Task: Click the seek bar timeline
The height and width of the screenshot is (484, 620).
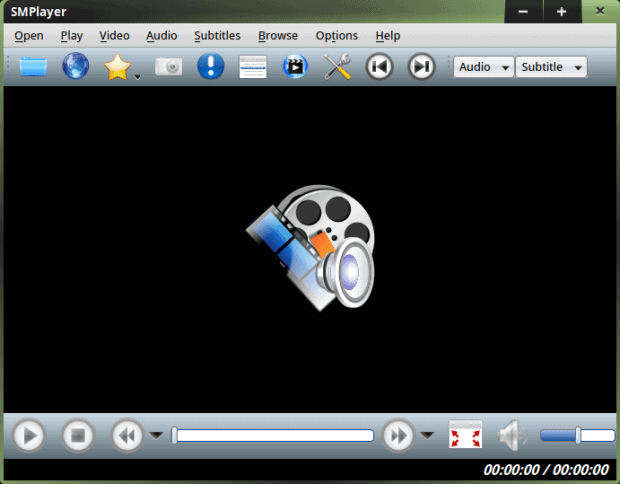Action: 273,435
